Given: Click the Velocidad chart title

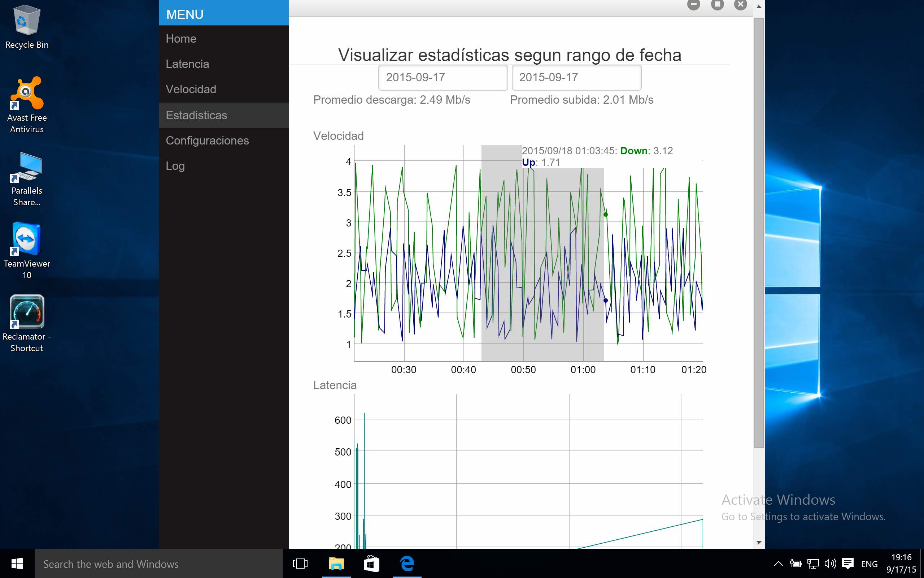Looking at the screenshot, I should coord(338,136).
